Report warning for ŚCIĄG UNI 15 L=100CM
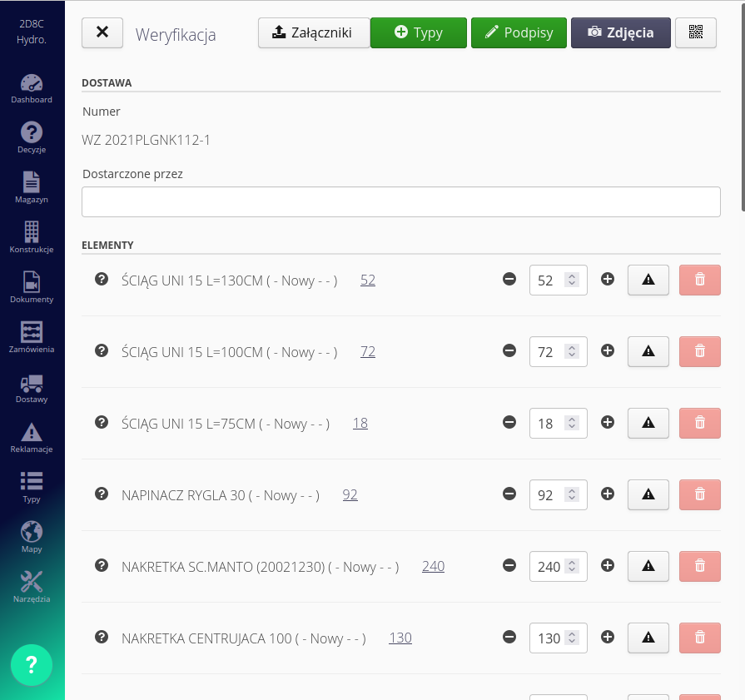 pyautogui.click(x=648, y=351)
